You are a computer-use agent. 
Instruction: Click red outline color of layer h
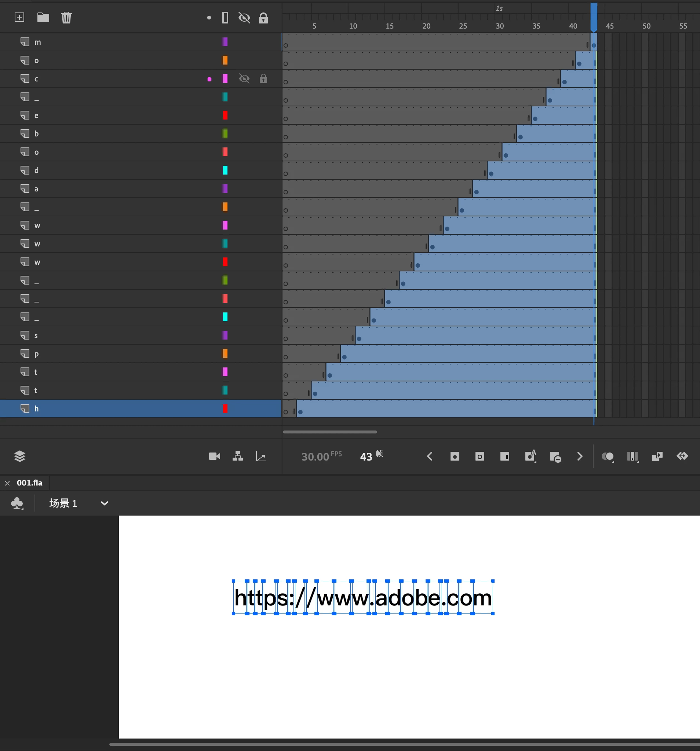(225, 409)
